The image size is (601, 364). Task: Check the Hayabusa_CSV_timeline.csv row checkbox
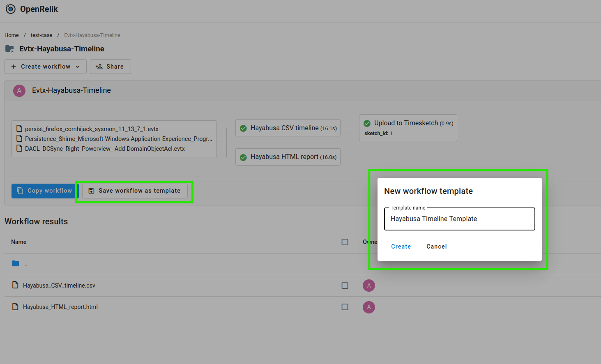345,286
